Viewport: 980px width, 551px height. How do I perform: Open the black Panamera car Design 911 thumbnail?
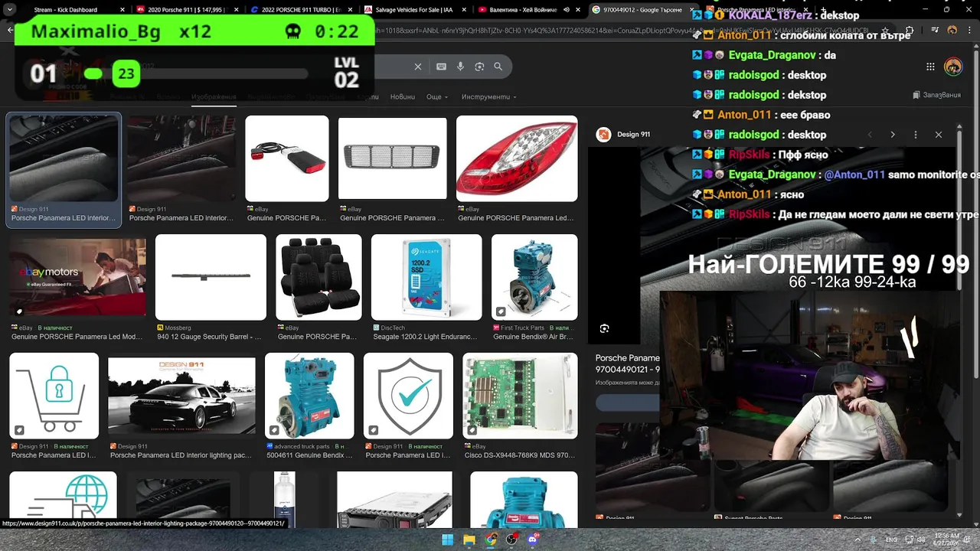(181, 396)
